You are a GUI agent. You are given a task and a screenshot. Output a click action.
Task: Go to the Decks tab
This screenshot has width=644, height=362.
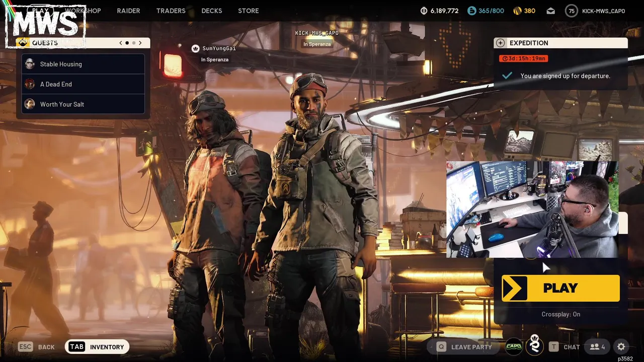(211, 11)
